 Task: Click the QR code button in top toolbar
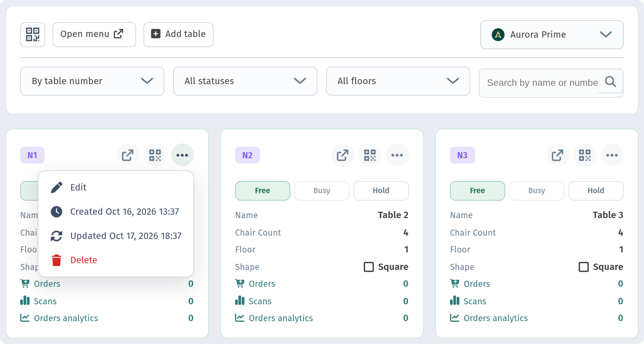[x=33, y=35]
